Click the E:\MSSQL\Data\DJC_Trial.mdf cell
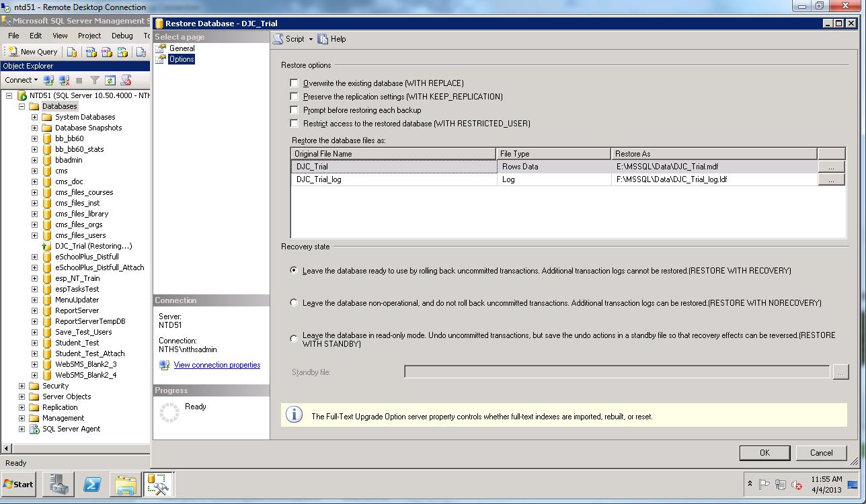 point(714,167)
